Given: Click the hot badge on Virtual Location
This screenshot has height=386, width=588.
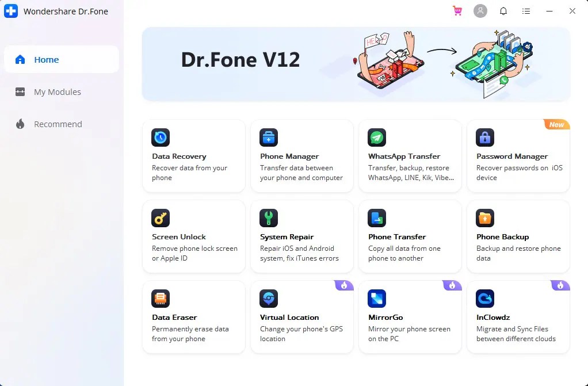Looking at the screenshot, I should pos(344,285).
